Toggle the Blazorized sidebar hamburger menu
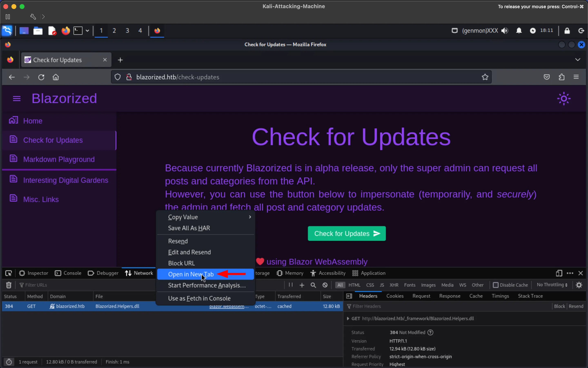The image size is (588, 368). 17,99
